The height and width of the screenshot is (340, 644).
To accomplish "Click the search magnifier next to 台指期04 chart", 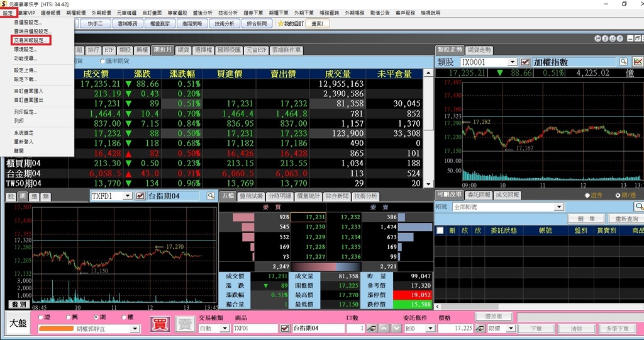I will [x=211, y=196].
